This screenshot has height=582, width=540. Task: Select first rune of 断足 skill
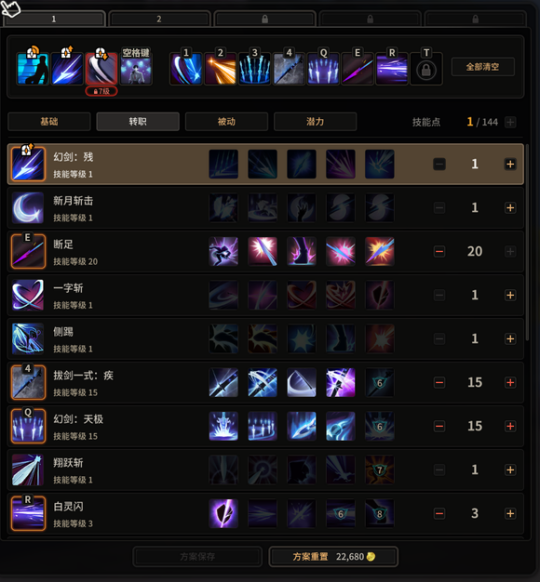point(223,252)
